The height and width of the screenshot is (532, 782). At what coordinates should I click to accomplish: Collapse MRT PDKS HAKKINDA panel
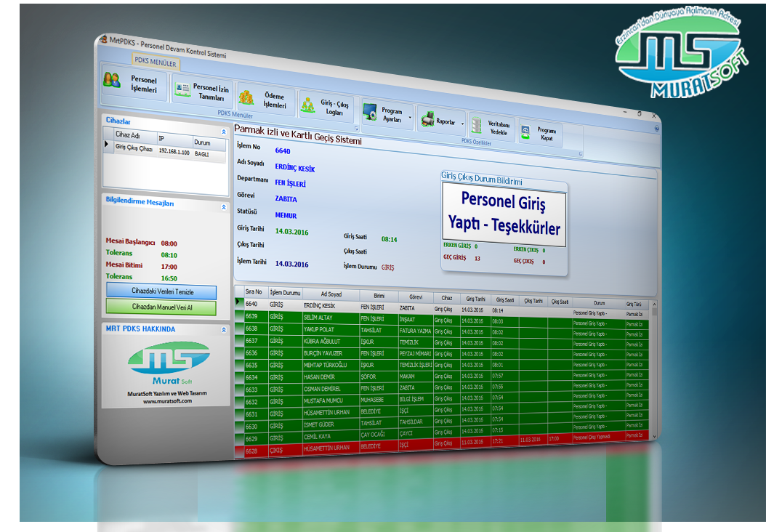click(x=224, y=329)
